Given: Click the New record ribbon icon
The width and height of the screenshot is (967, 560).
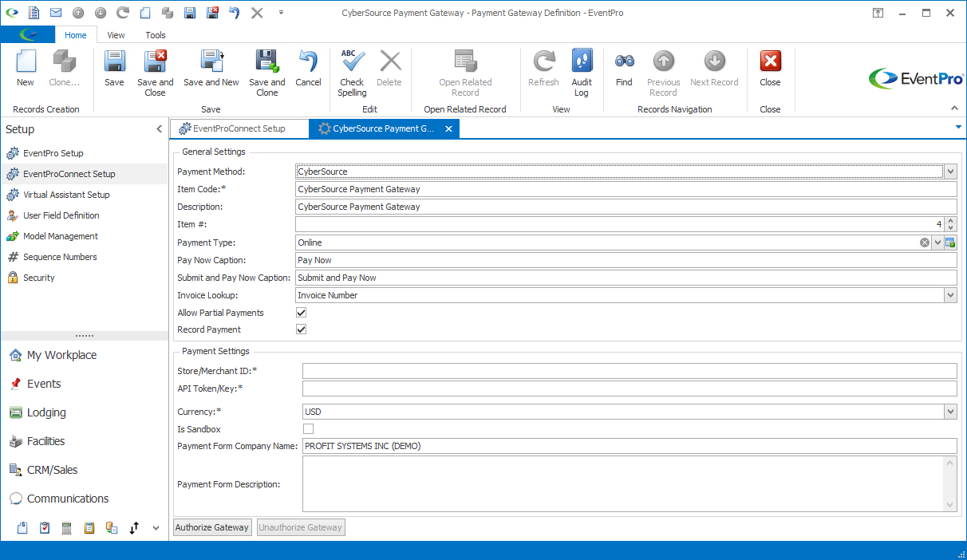Looking at the screenshot, I should click(x=26, y=68).
